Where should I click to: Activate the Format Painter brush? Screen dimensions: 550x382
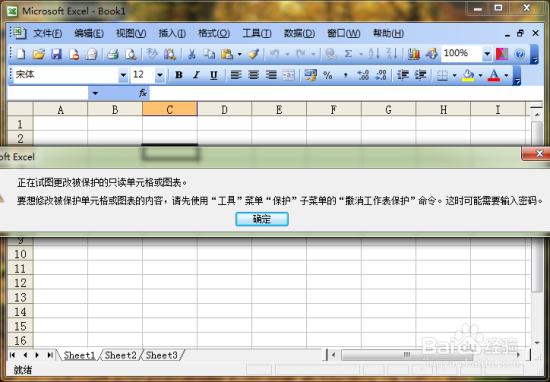click(253, 54)
